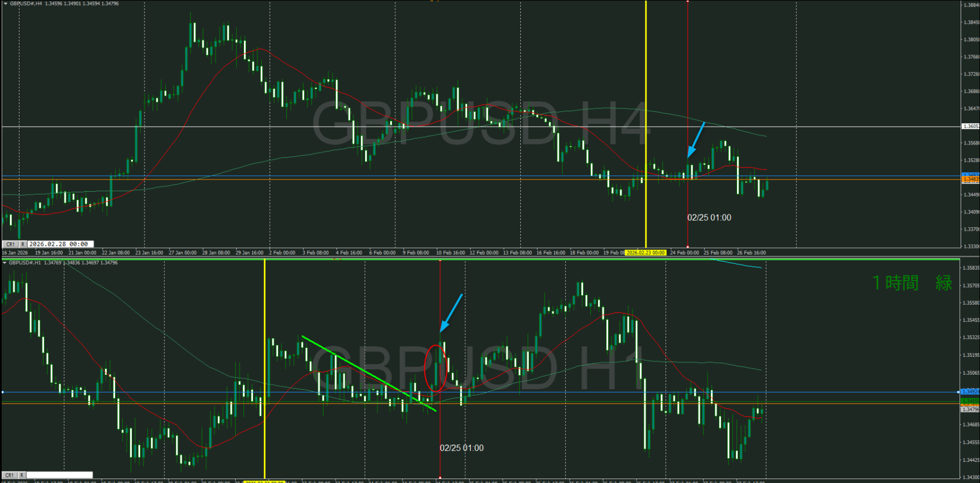Click the 02/25 01:00 text label on H4
Viewport: 980px width, 483px height.
pos(709,218)
